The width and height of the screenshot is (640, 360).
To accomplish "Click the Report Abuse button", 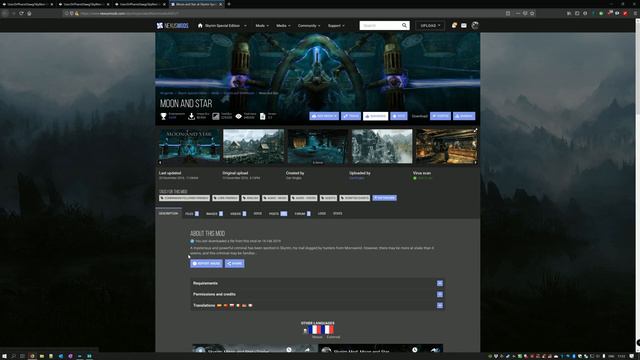I will point(206,263).
